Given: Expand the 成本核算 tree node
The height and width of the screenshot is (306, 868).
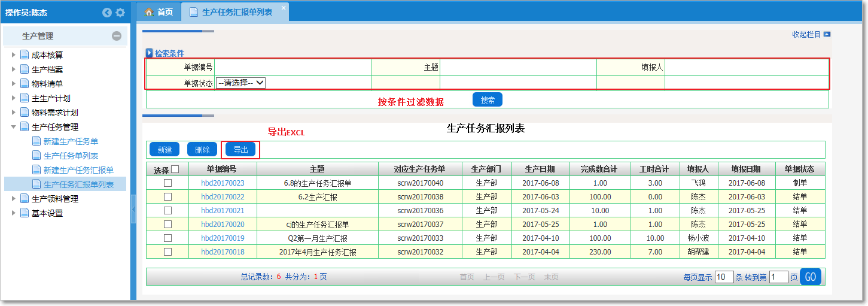Looking at the screenshot, I should [14, 55].
